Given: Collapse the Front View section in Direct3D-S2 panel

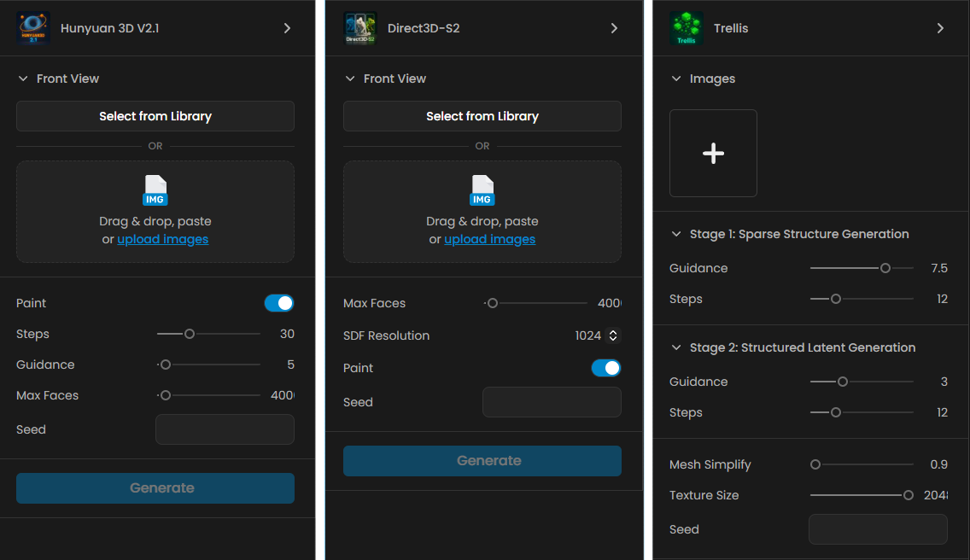Looking at the screenshot, I should tap(350, 79).
